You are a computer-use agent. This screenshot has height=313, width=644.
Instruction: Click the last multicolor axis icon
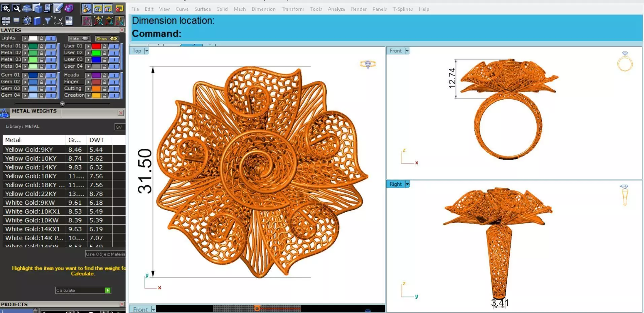click(x=120, y=21)
